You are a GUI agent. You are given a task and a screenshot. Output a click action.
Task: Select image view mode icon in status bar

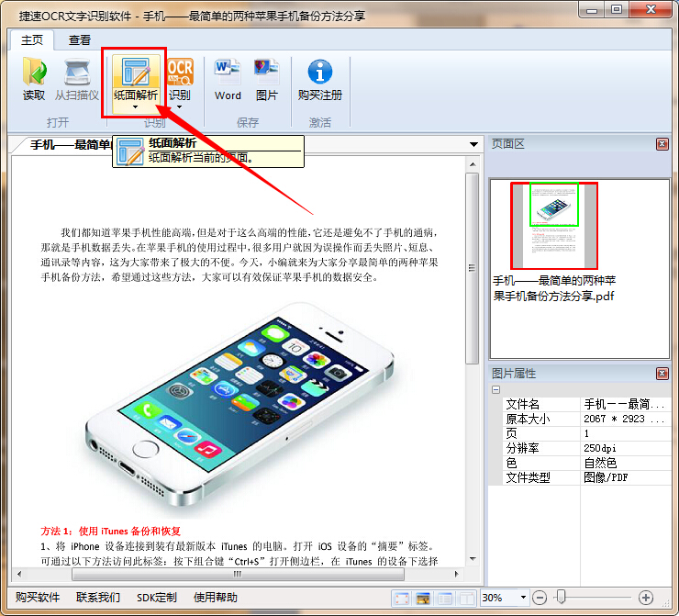point(423,599)
